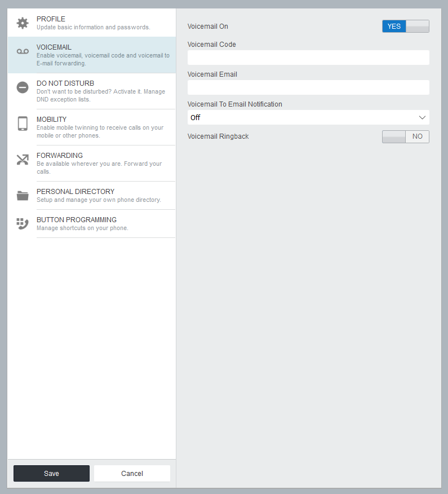
Task: Click the 'Voicemail To Email Notification' label
Action: click(x=235, y=104)
